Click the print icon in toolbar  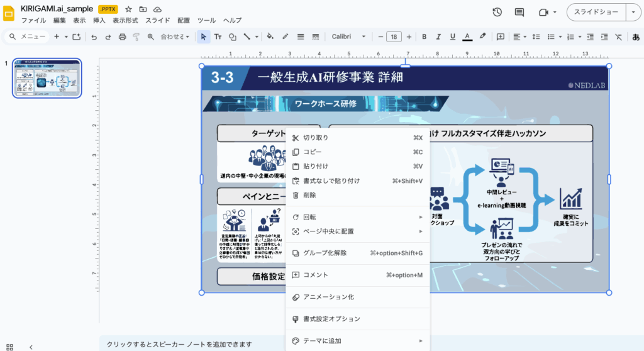coord(123,37)
